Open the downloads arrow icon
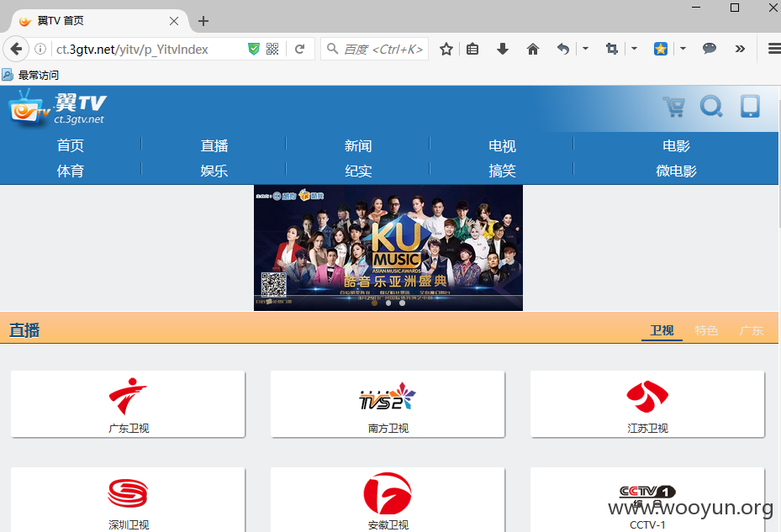Viewport: 781px width, 532px height. (x=503, y=49)
